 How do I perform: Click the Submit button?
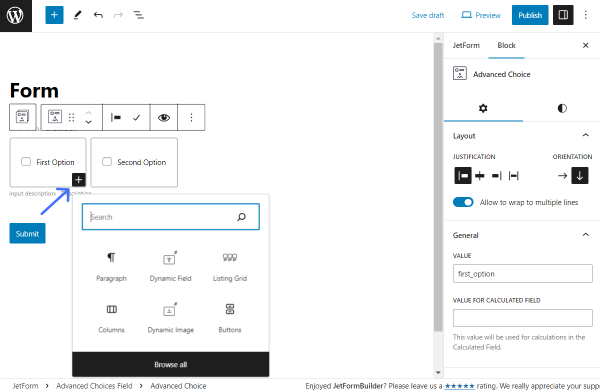pos(28,233)
